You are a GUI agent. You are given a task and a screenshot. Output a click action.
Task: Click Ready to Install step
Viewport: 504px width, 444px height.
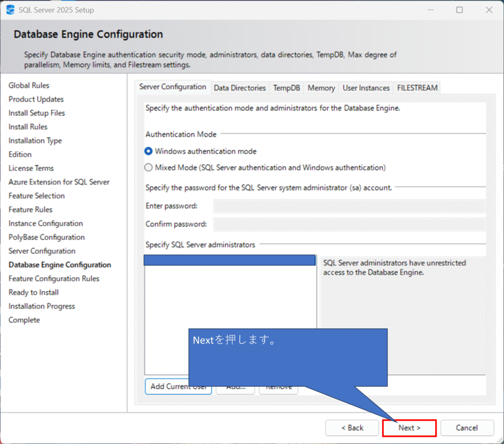tap(34, 293)
